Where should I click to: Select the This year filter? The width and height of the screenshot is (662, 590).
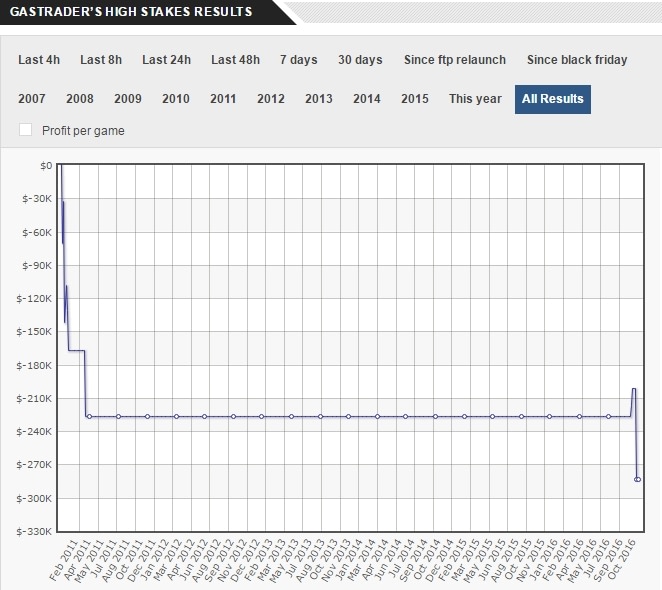click(475, 99)
